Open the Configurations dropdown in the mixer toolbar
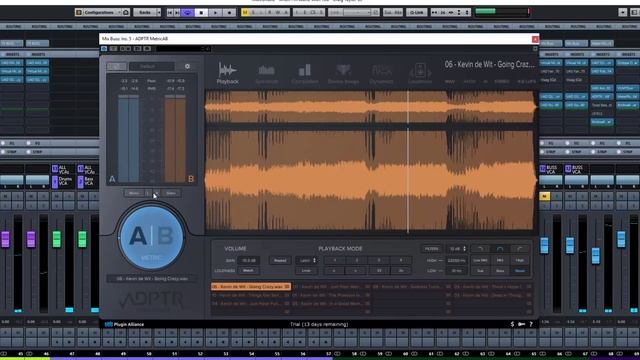 click(99, 13)
